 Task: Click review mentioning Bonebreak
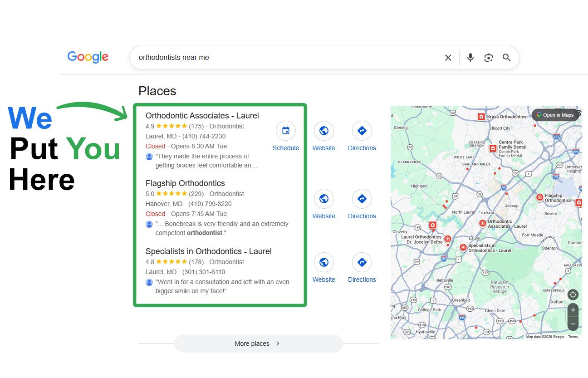pos(222,228)
